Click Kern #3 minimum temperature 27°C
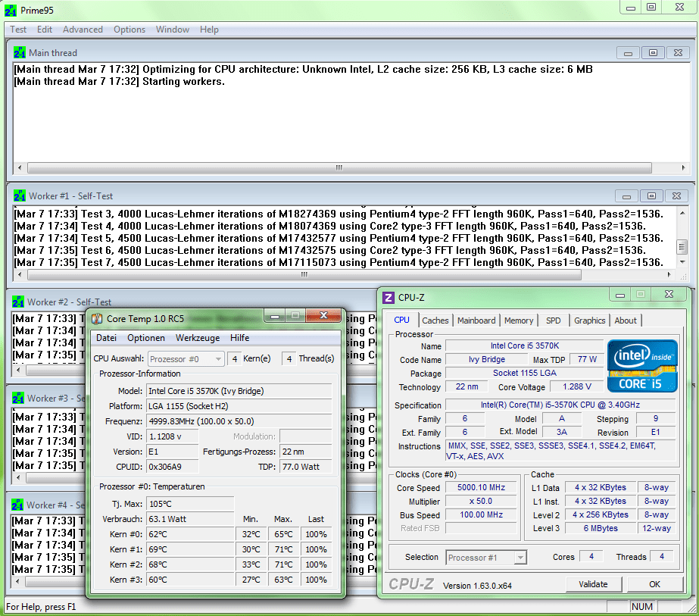The image size is (699, 616). [x=251, y=580]
